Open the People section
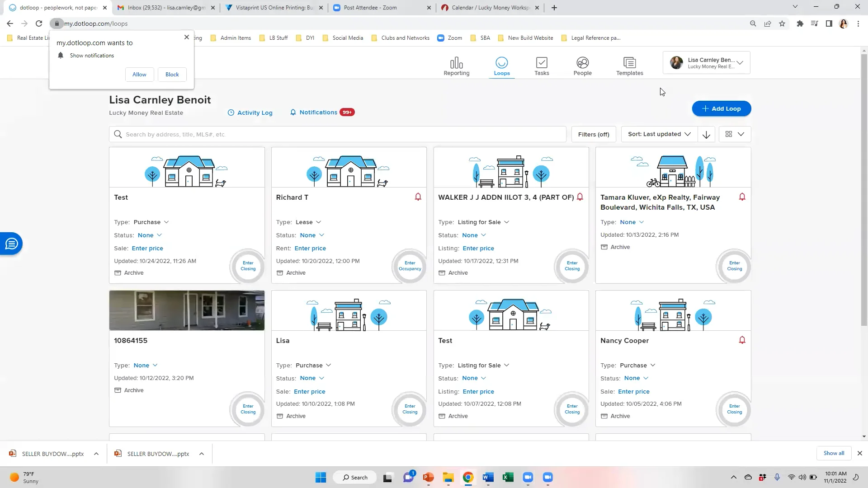The width and height of the screenshot is (868, 488). coord(582,66)
